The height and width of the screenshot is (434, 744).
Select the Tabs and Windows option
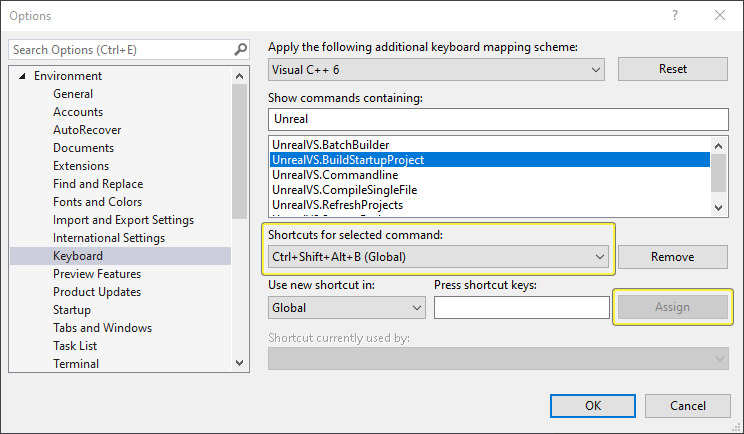point(102,328)
